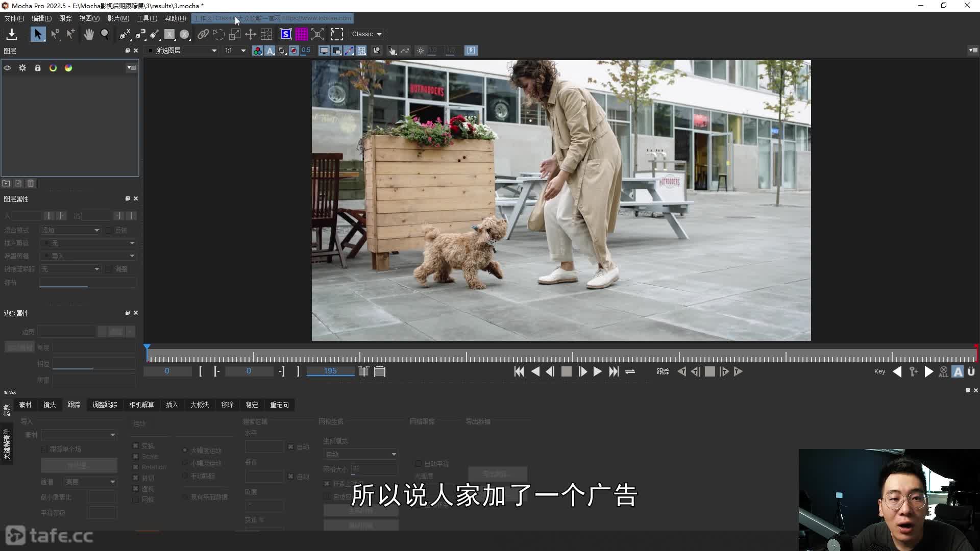Activate the Hand pan tool
The image size is (980, 551).
click(89, 34)
